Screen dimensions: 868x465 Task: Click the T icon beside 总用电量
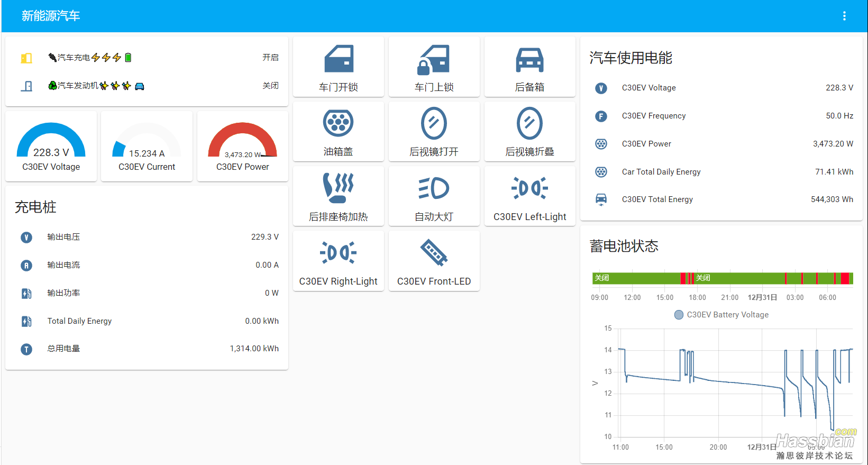(x=26, y=349)
